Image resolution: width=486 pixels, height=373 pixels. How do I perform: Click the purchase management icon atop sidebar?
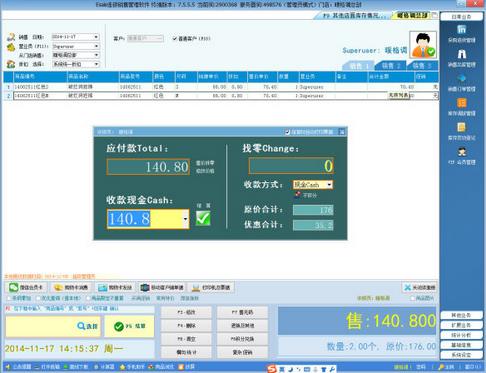point(462,30)
